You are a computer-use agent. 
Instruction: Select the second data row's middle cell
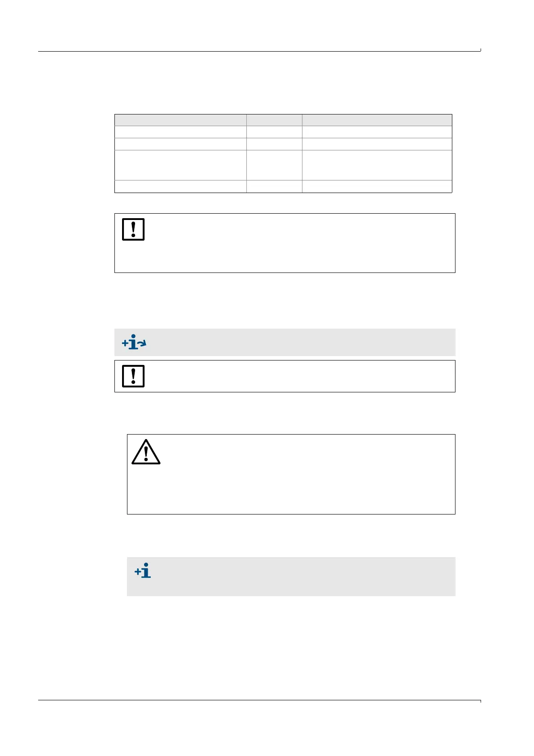coord(274,144)
